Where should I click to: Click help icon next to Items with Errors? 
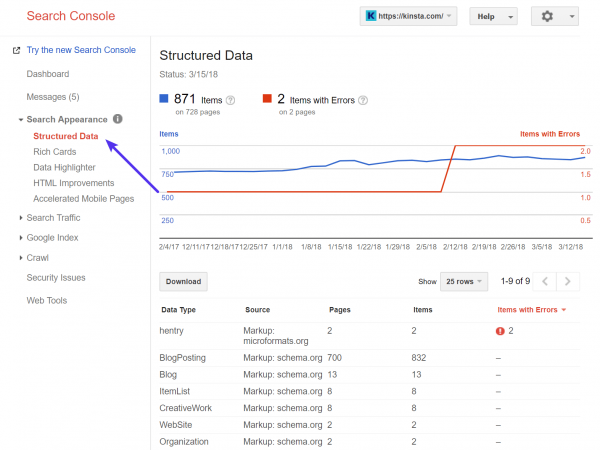point(363,100)
